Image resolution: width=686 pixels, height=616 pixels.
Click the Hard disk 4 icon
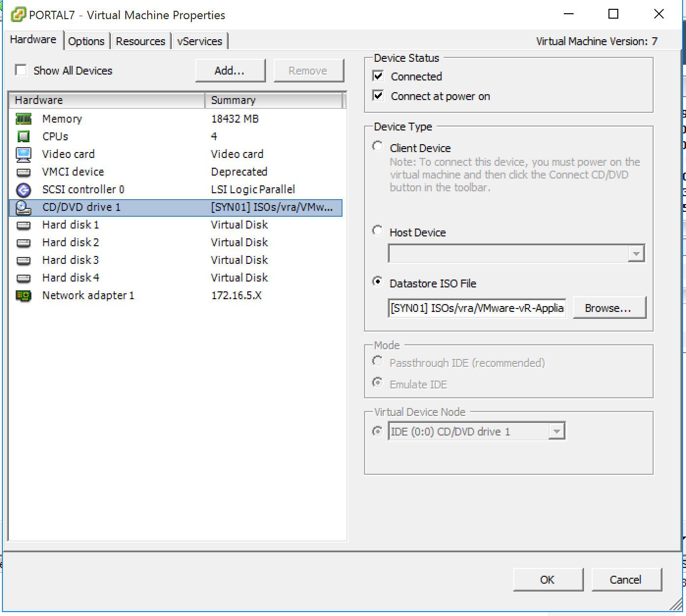[x=24, y=278]
